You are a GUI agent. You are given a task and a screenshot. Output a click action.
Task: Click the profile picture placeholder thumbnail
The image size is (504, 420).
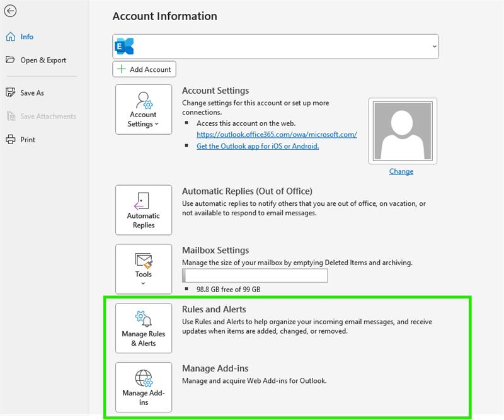[x=401, y=130]
